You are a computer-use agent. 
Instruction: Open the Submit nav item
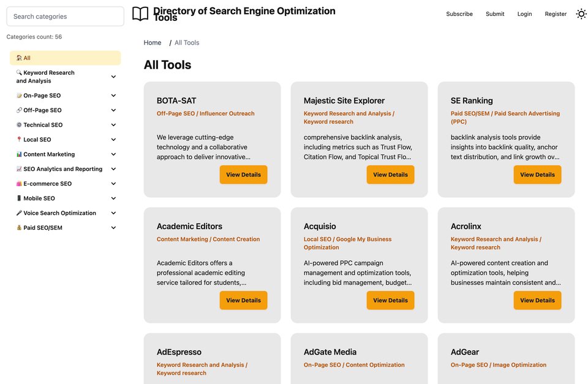495,14
